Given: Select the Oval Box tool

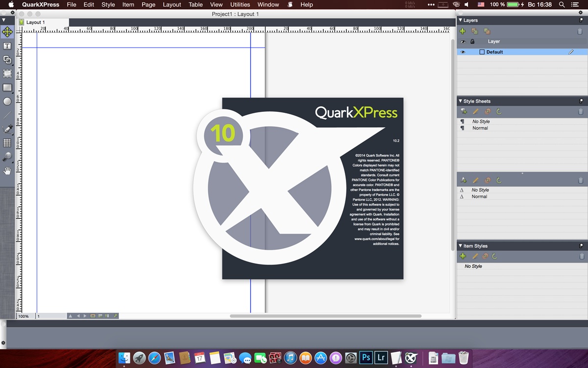Looking at the screenshot, I should point(7,102).
